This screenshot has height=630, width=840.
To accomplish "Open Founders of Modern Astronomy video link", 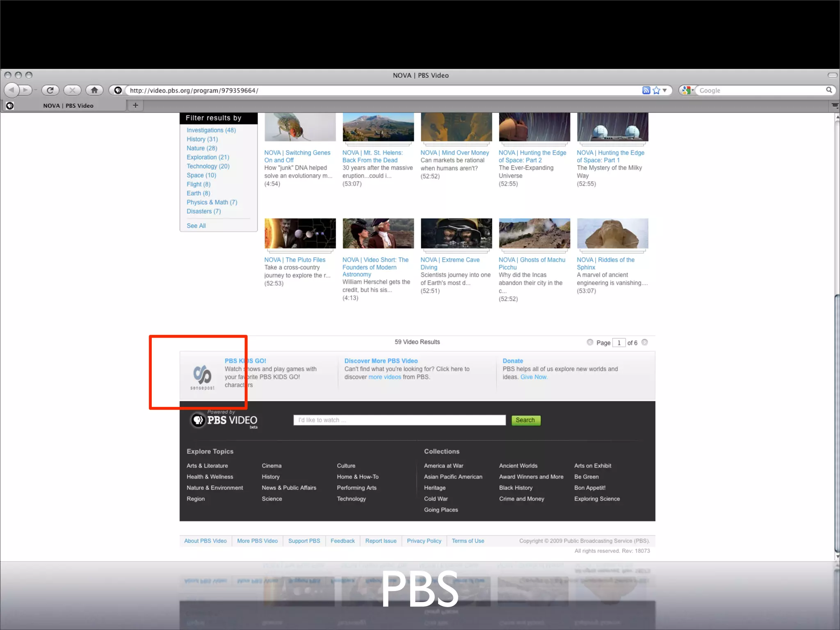I will tap(375, 267).
